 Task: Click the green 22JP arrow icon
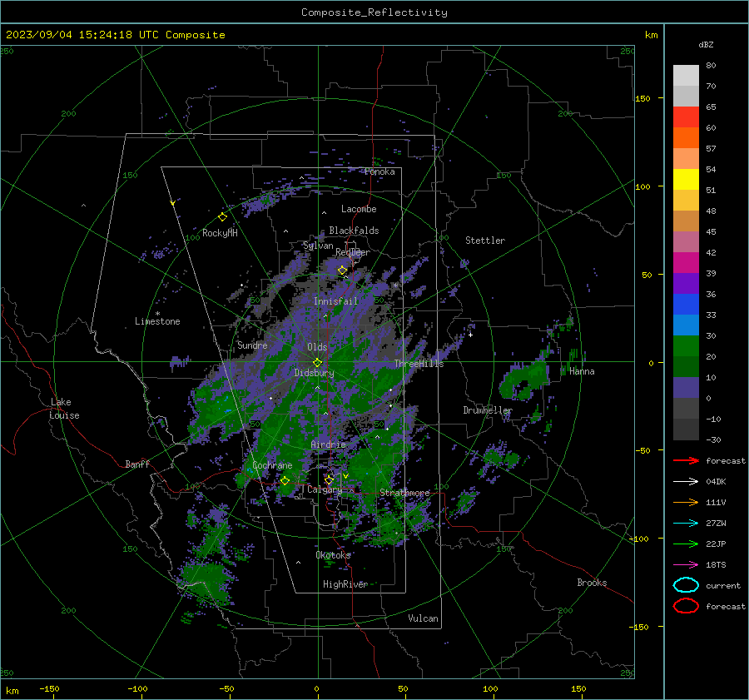click(686, 544)
